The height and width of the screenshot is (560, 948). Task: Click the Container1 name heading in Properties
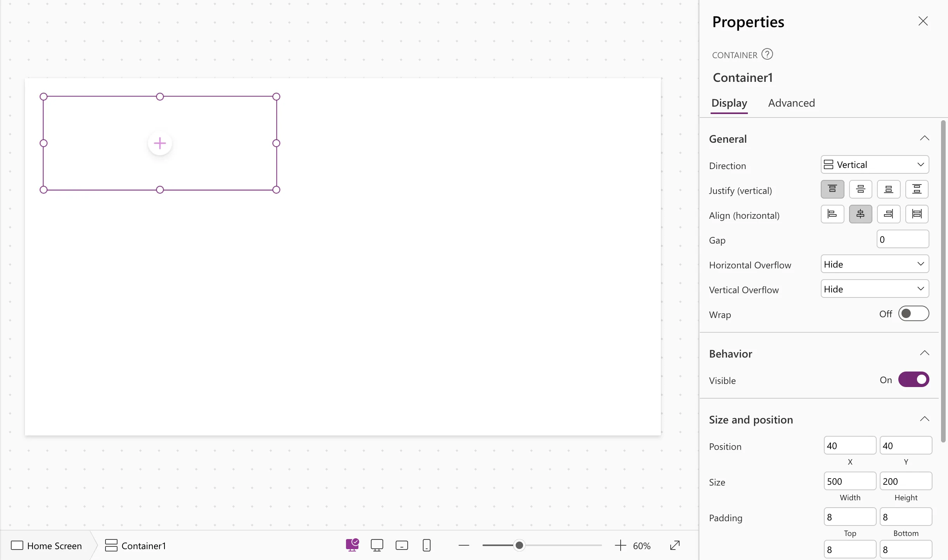point(743,78)
